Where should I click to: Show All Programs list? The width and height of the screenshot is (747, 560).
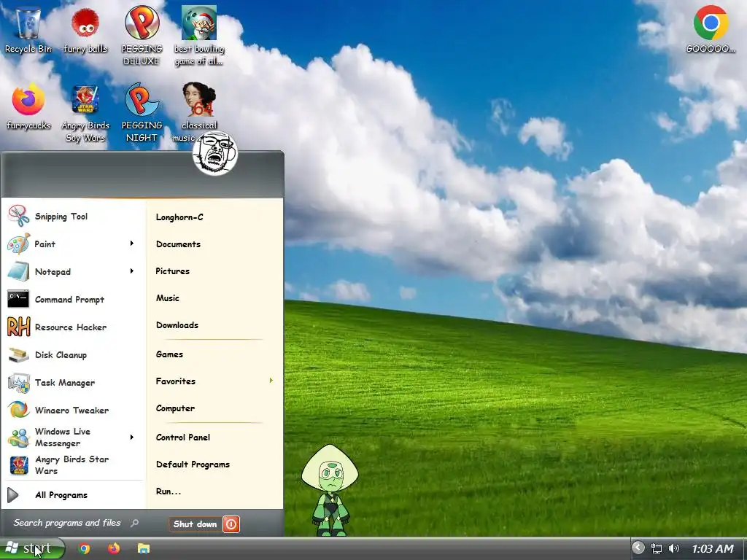(x=74, y=495)
